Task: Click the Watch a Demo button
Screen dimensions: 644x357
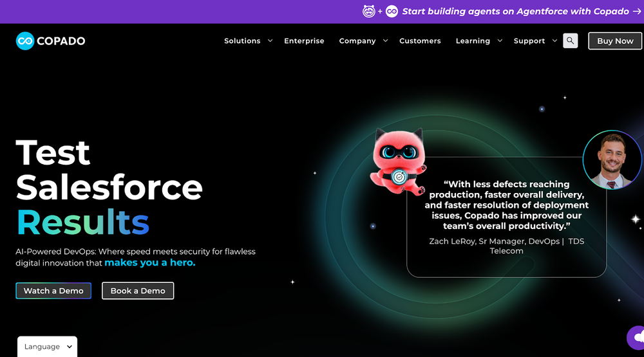Action: coord(53,291)
